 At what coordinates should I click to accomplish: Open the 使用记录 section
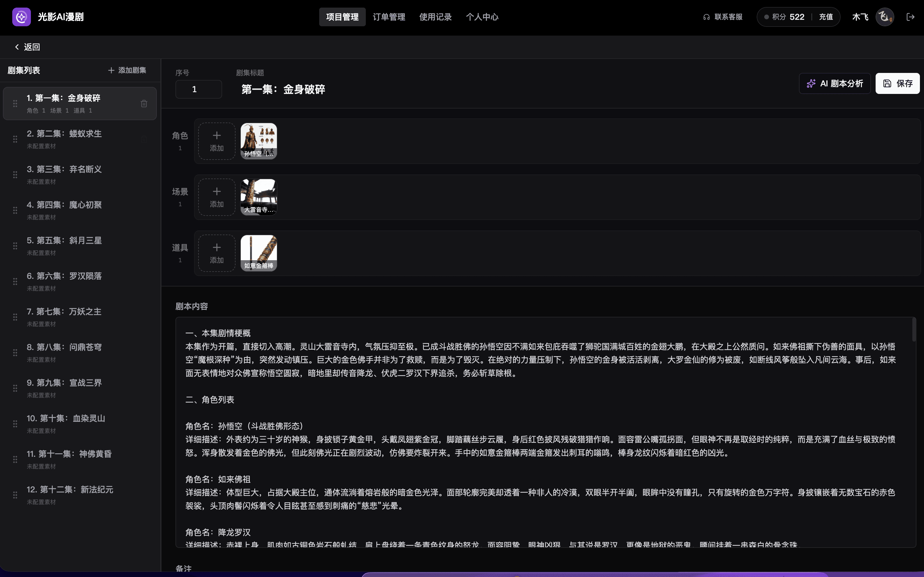point(435,17)
